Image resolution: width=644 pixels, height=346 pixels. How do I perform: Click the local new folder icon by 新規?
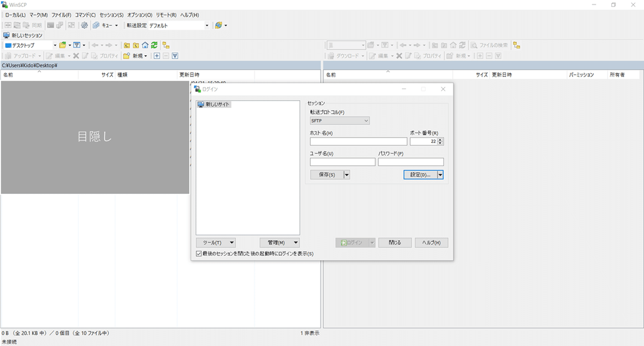point(127,56)
